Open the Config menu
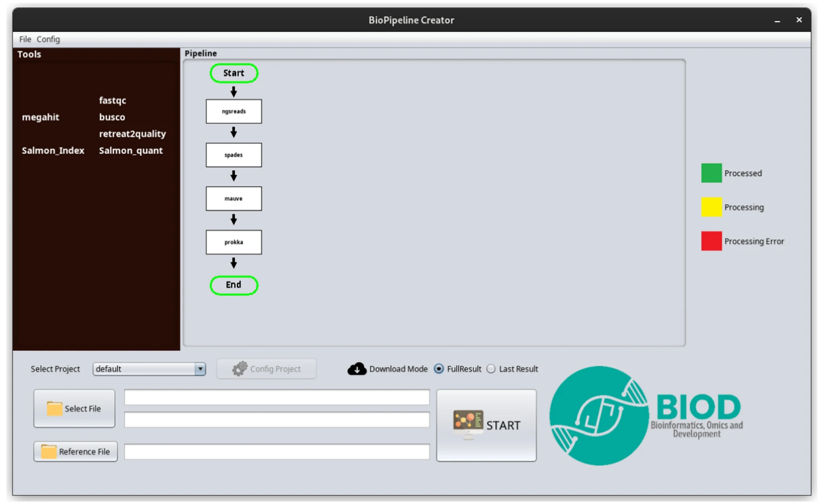 [x=48, y=39]
